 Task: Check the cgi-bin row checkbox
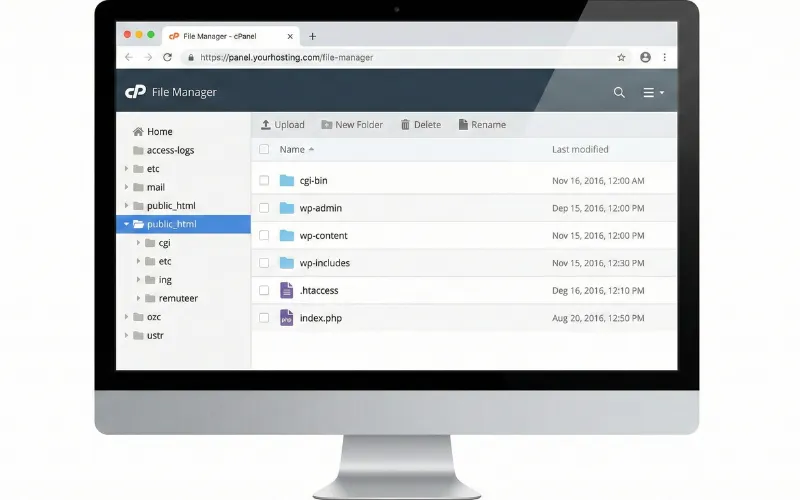coord(264,180)
